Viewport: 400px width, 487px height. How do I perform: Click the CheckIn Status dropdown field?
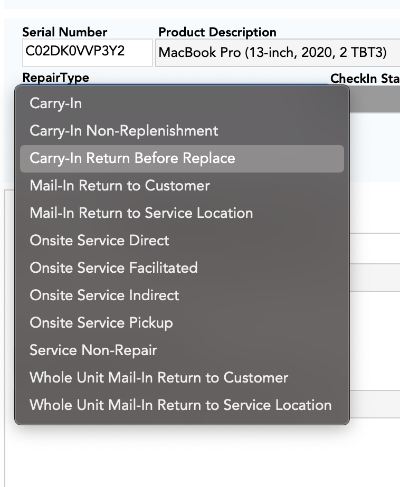[375, 100]
